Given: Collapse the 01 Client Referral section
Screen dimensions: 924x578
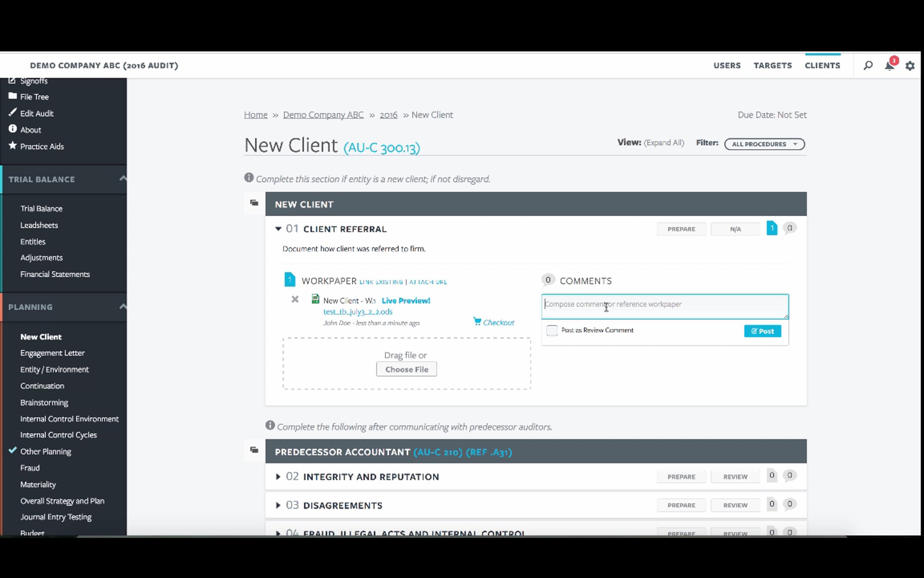Looking at the screenshot, I should click(278, 229).
